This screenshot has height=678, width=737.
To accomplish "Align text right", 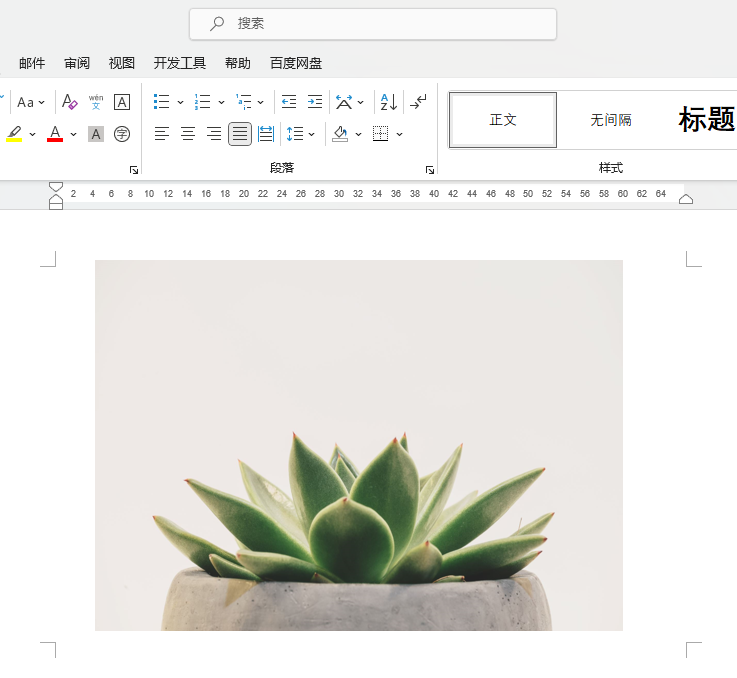I will 214,134.
